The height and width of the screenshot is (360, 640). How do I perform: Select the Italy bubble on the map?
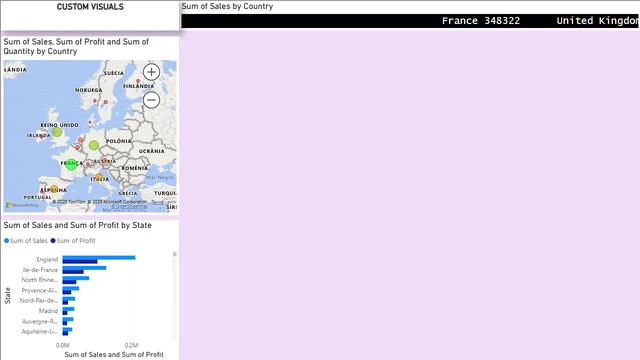coord(99,177)
